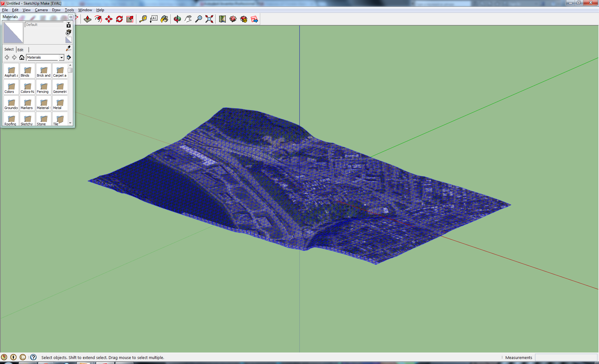
Task: Open the Blinds materials folder
Action: tap(27, 71)
